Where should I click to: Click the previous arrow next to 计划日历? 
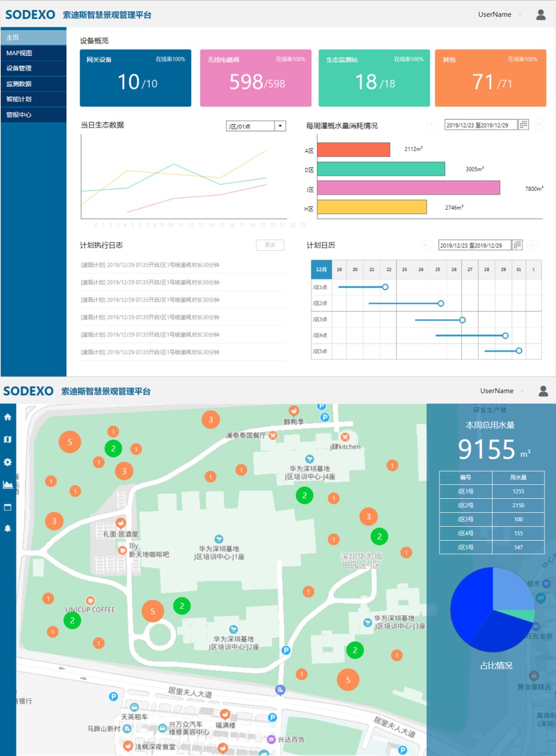[426, 246]
